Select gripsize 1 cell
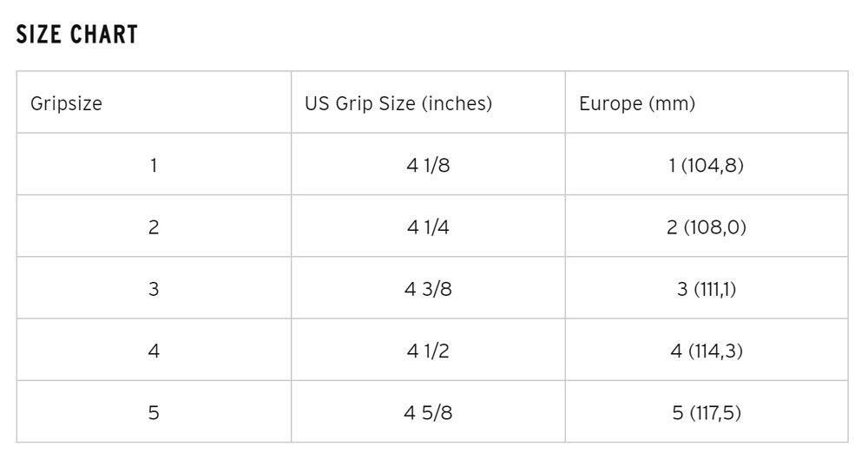 coord(154,165)
